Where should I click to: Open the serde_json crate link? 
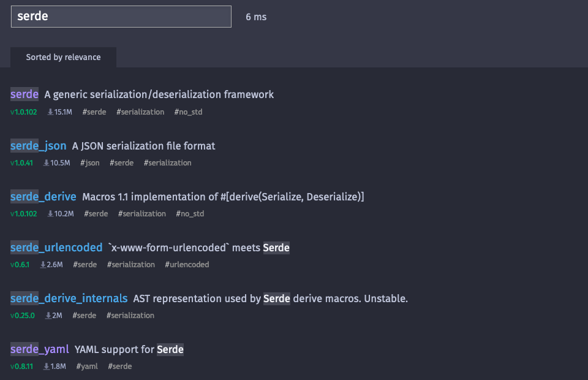click(38, 145)
